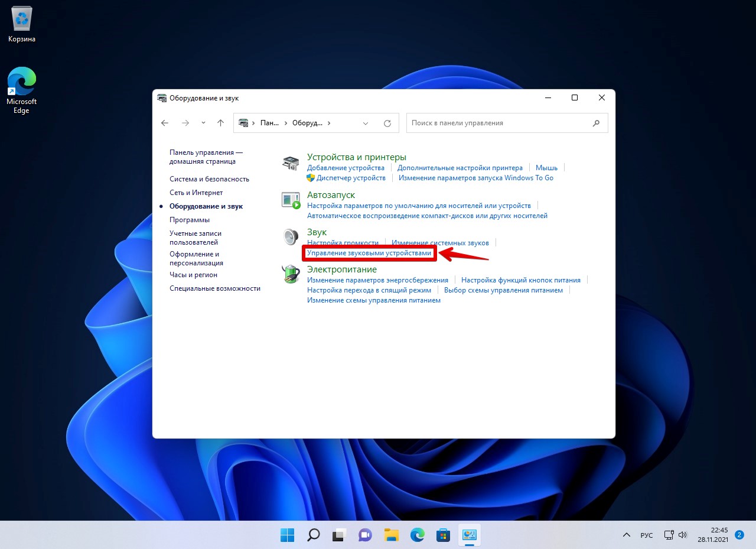Image resolution: width=756 pixels, height=549 pixels.
Task: Refresh the Control Panel view
Action: [387, 123]
